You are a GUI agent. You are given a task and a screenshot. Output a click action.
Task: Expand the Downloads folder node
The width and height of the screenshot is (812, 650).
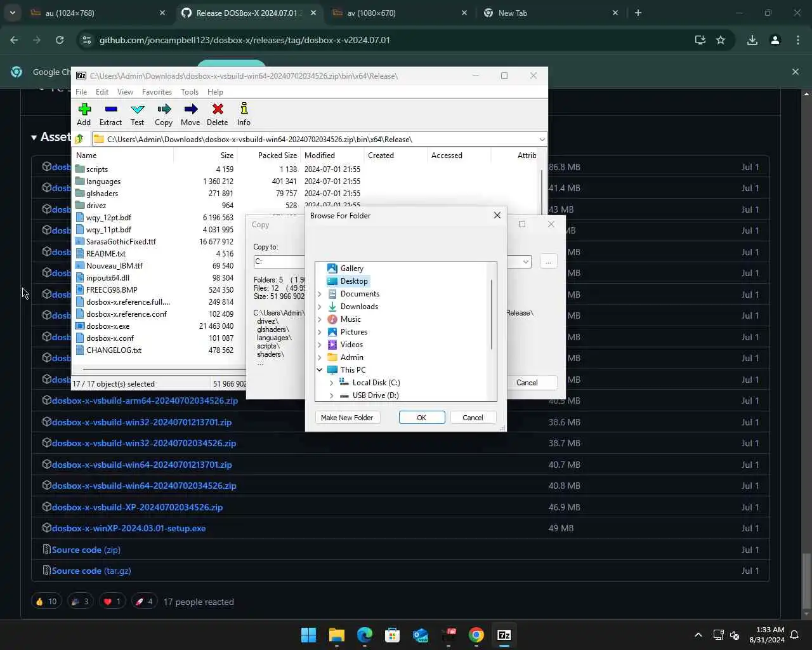coord(320,307)
